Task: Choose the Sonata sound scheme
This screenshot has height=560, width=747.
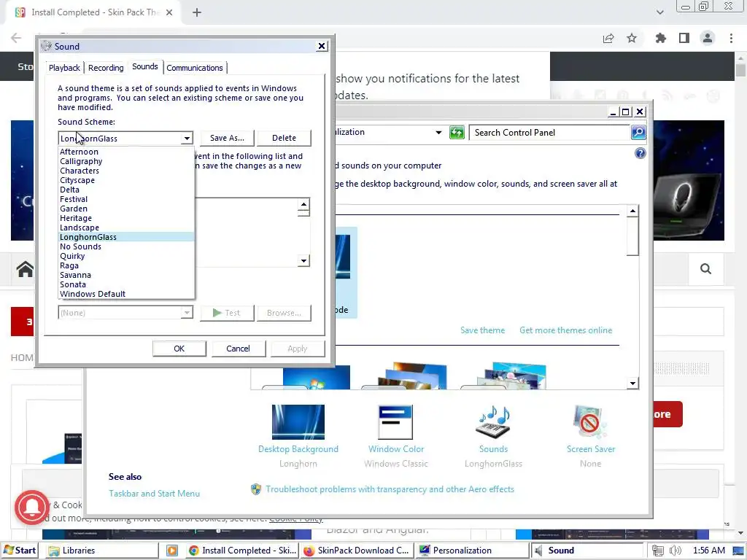Action: tap(126, 285)
